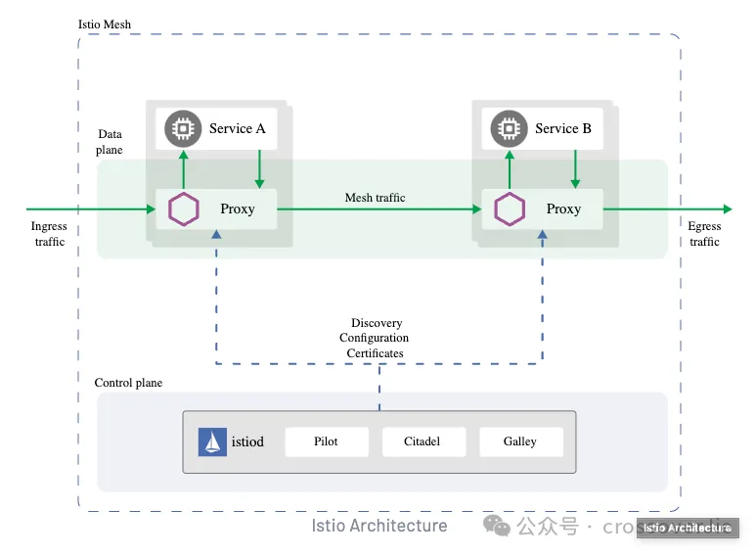This screenshot has height=556, width=756.
Task: Click the Service B chip icon
Action: click(509, 128)
